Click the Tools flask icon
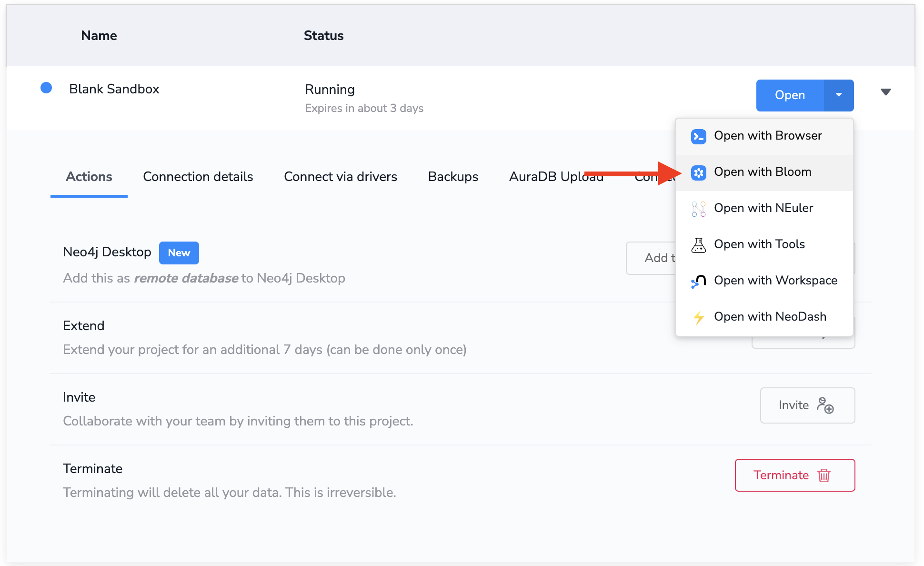The height and width of the screenshot is (566, 924). (698, 245)
